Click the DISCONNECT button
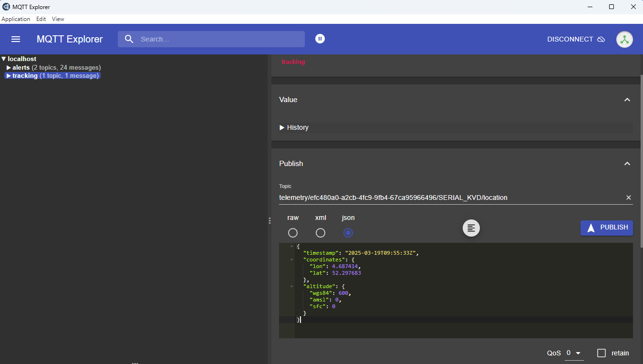 (576, 39)
